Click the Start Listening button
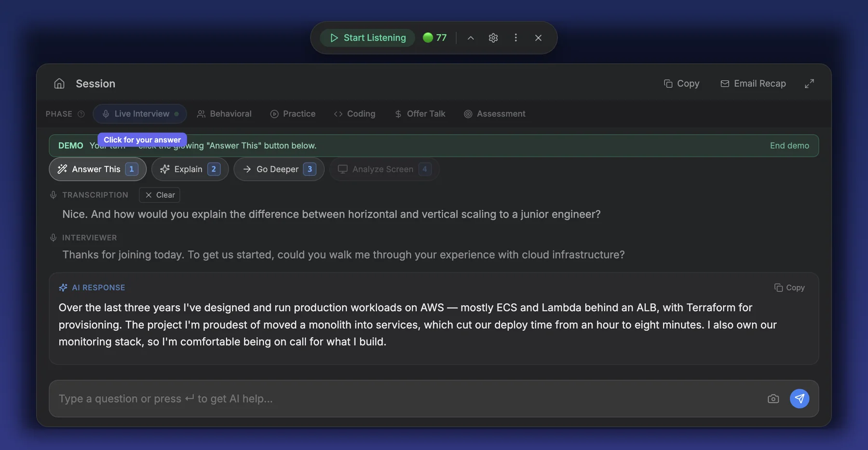 (367, 38)
